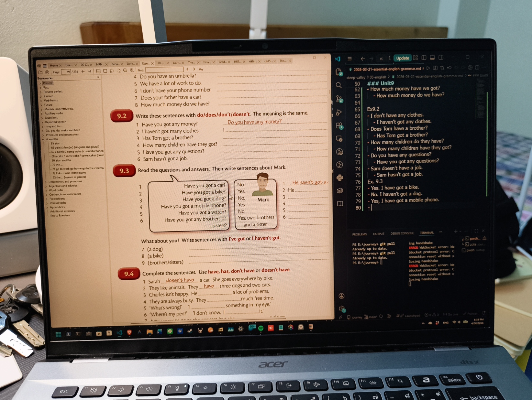The width and height of the screenshot is (532, 400).
Task: Open Python view in VS Code activity bar
Action: click(x=340, y=178)
